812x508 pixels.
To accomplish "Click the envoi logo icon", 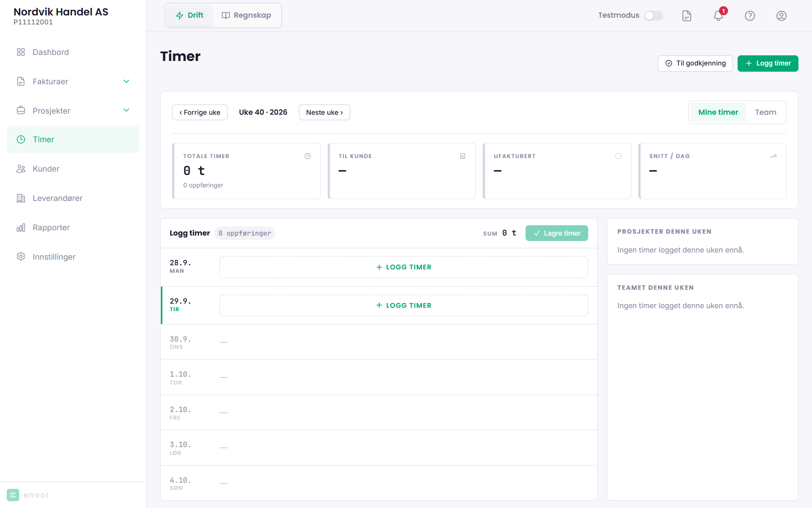I will (x=13, y=495).
